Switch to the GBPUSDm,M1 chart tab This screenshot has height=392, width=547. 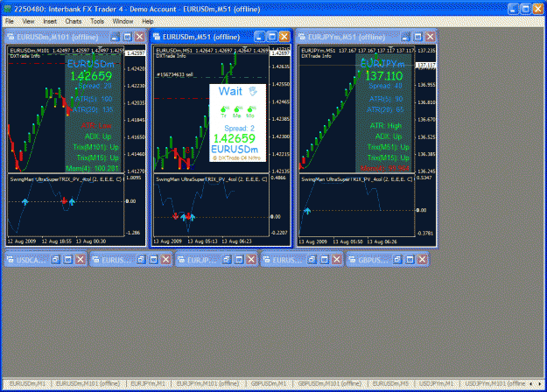[x=269, y=383]
